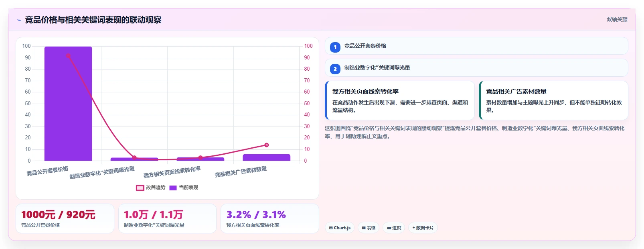Viewport: 644px width, 249px height.
Task: Click the 改善趋势 legend label
Action: tap(156, 188)
